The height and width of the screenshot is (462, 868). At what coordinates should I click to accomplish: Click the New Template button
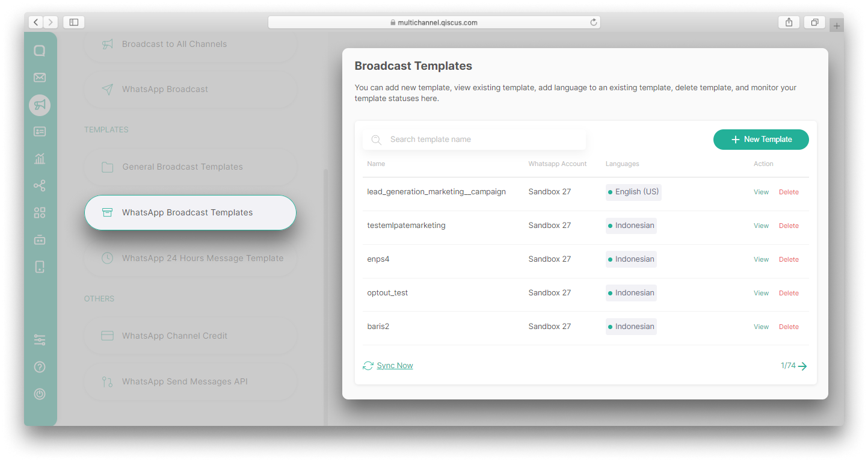(x=761, y=139)
